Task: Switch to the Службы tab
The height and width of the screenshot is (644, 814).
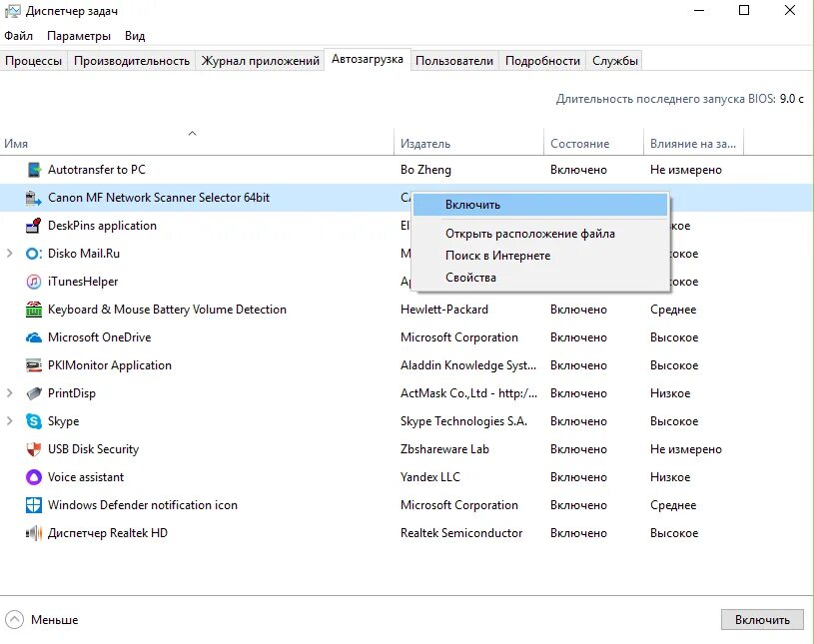Action: tap(614, 61)
